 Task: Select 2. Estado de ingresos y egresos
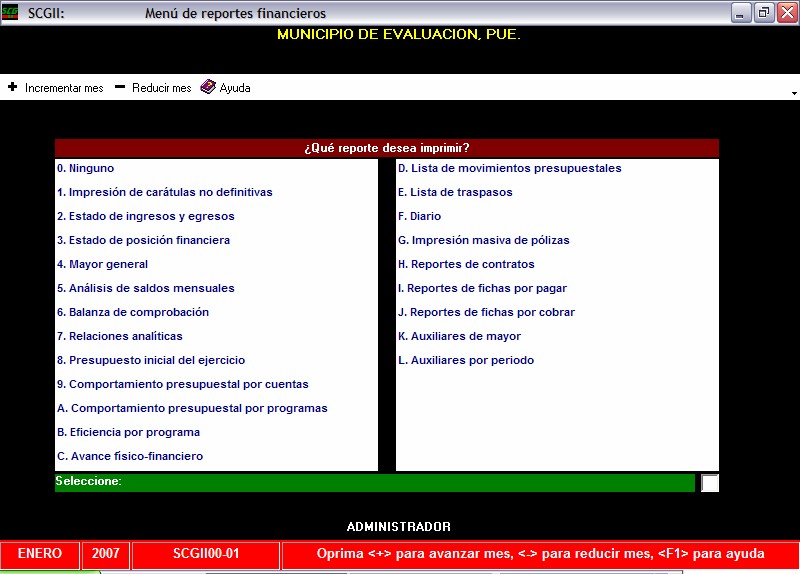pos(146,216)
